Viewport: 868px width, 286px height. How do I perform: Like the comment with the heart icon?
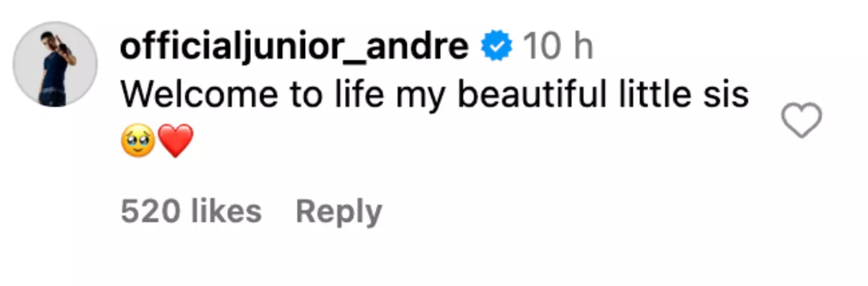pyautogui.click(x=801, y=120)
